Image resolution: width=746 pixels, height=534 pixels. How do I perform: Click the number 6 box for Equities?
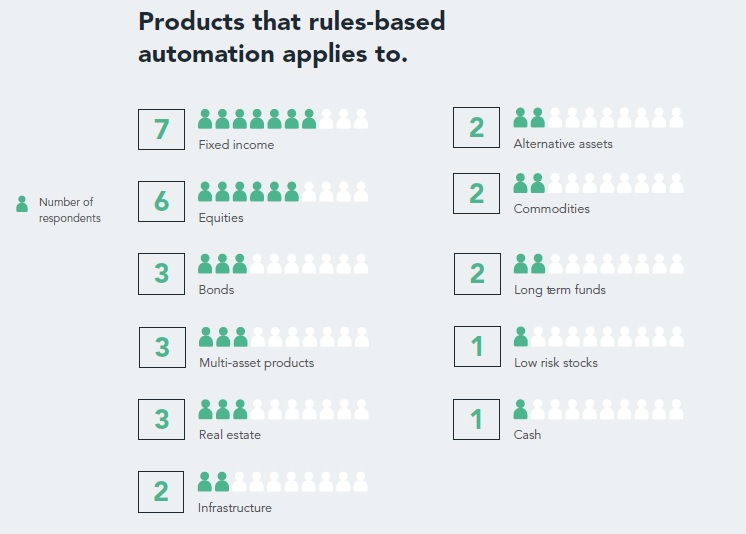[161, 201]
